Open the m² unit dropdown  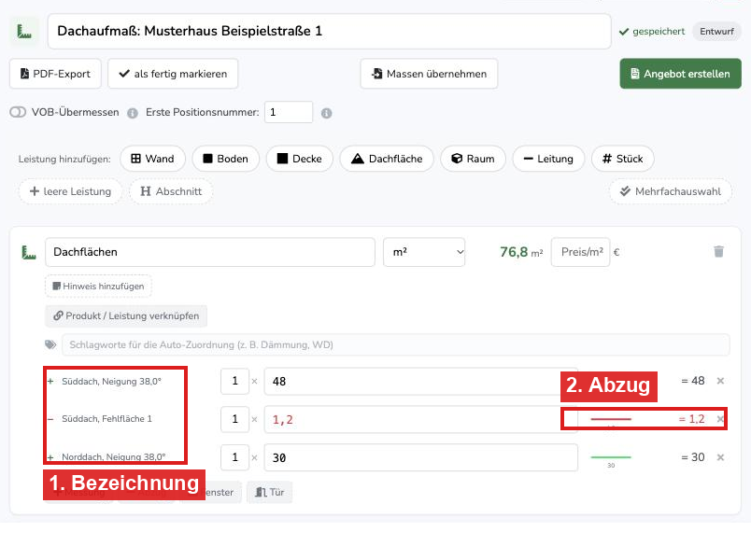[x=424, y=252]
